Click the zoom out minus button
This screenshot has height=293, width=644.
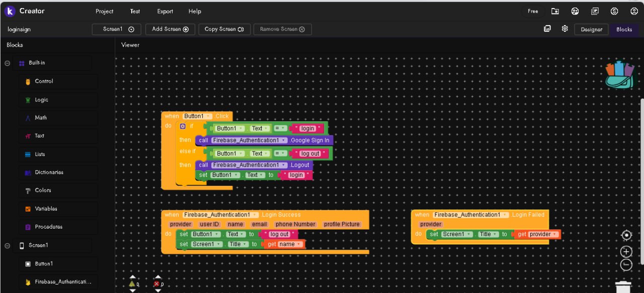[626, 264]
